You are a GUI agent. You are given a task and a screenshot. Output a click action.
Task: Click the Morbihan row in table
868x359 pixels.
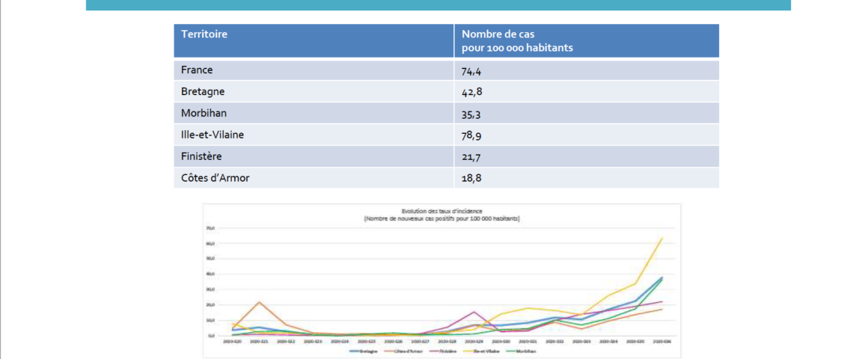446,113
